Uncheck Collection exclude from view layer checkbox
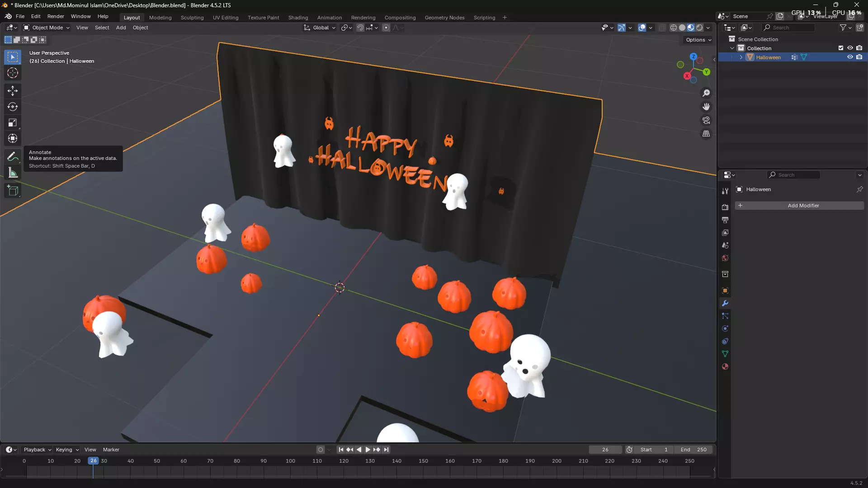Image resolution: width=868 pixels, height=488 pixels. coord(841,48)
